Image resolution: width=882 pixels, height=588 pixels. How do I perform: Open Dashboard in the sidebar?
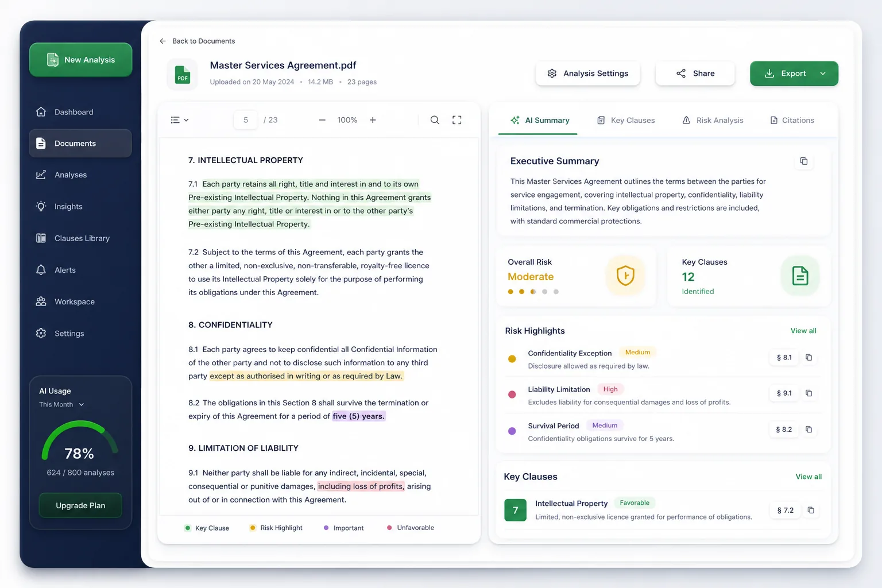point(80,112)
